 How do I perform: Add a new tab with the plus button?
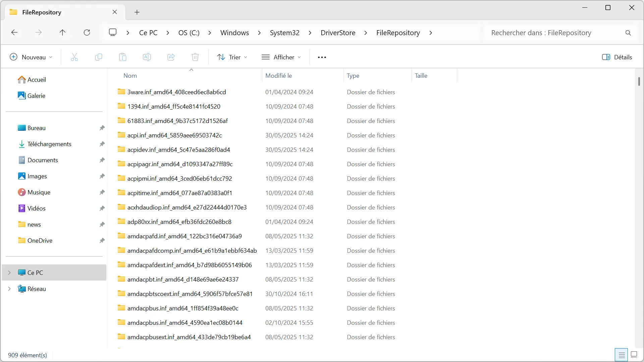pyautogui.click(x=137, y=12)
